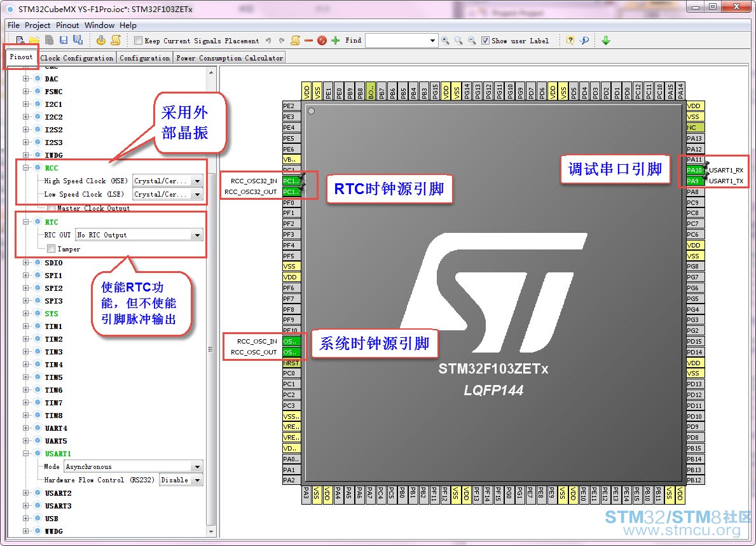Open the Pinout menu
Screen dimensions: 756x546
tap(67, 25)
